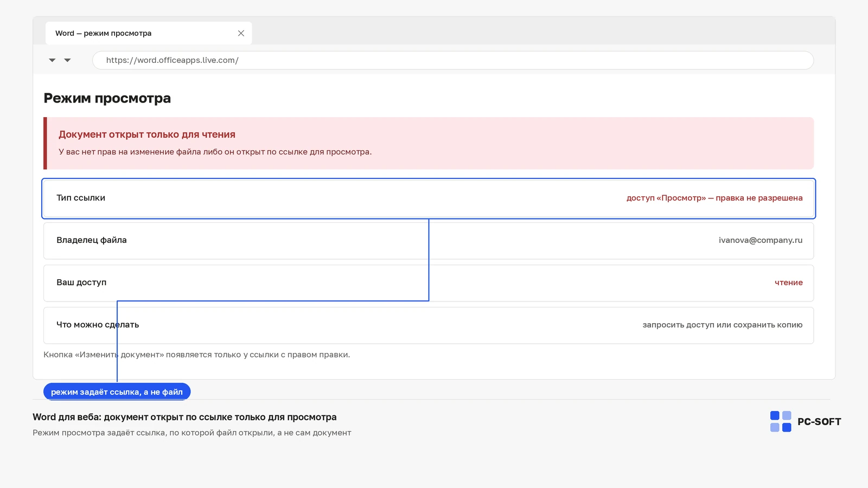Click the Режим просмотра задаёт ссылка caption subtitle

point(192,433)
